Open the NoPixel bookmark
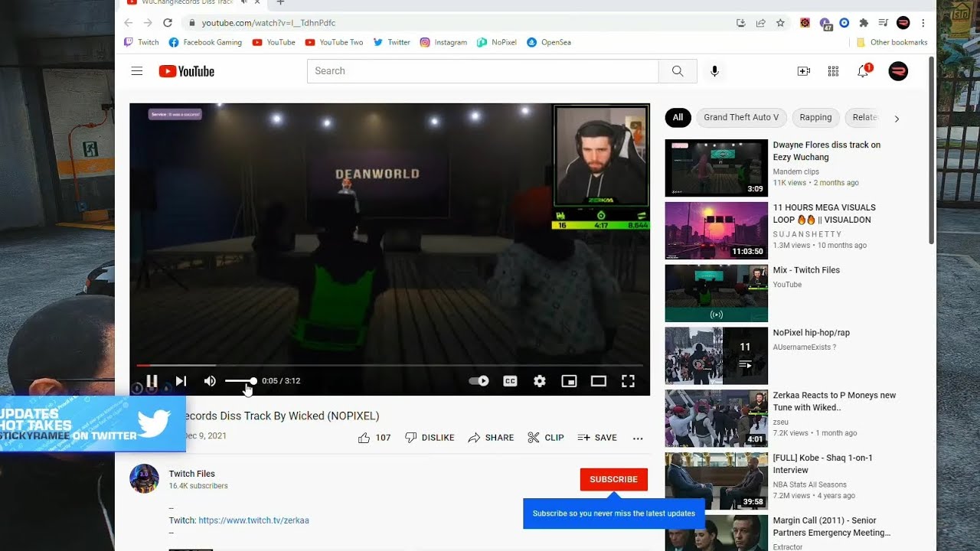 tap(497, 42)
